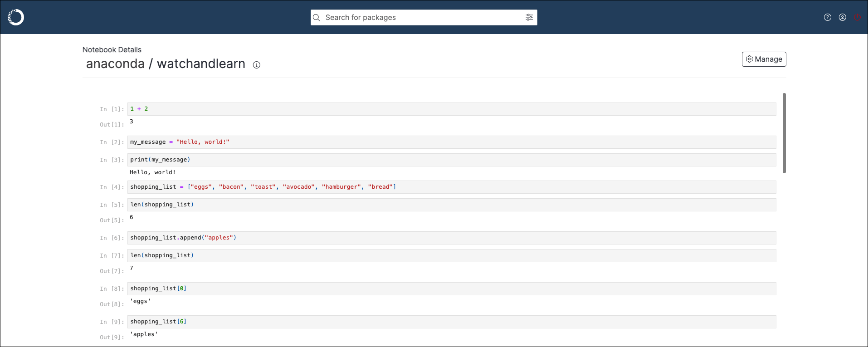868x347 pixels.
Task: Click the Anaconda logo icon
Action: pos(16,17)
